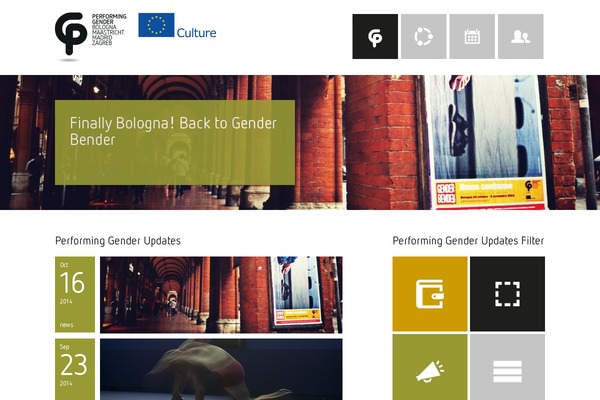
Task: Open the Bologna portico update thumbnail
Action: click(x=221, y=295)
